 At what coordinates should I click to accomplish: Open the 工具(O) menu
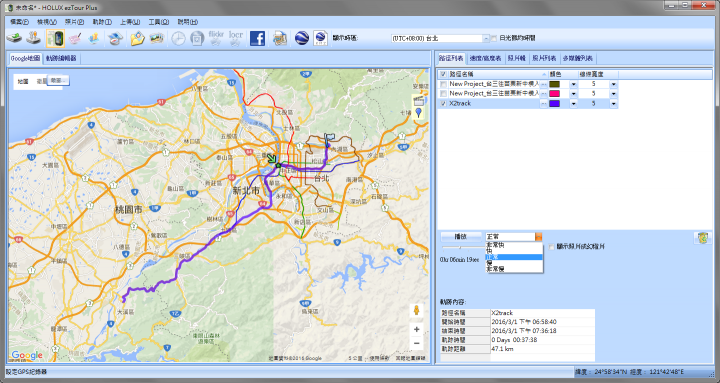pos(158,22)
